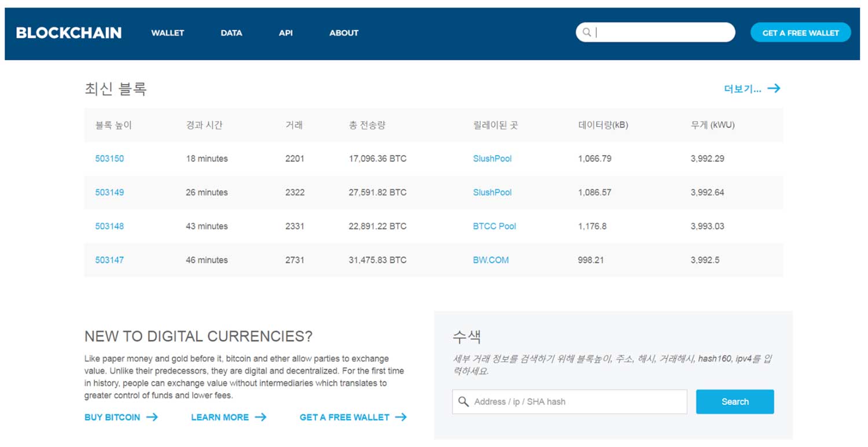Open block 503150
868x447 pixels.
(x=109, y=159)
